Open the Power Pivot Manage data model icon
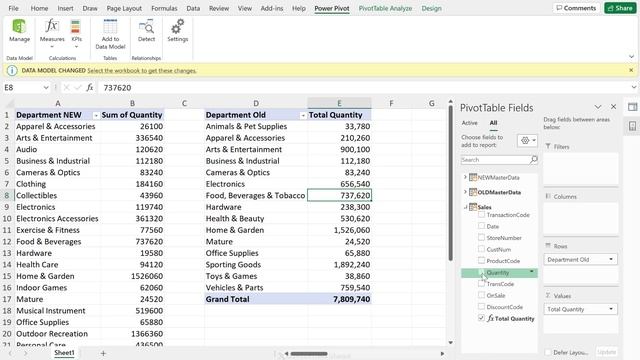The height and width of the screenshot is (360, 640). (19, 27)
